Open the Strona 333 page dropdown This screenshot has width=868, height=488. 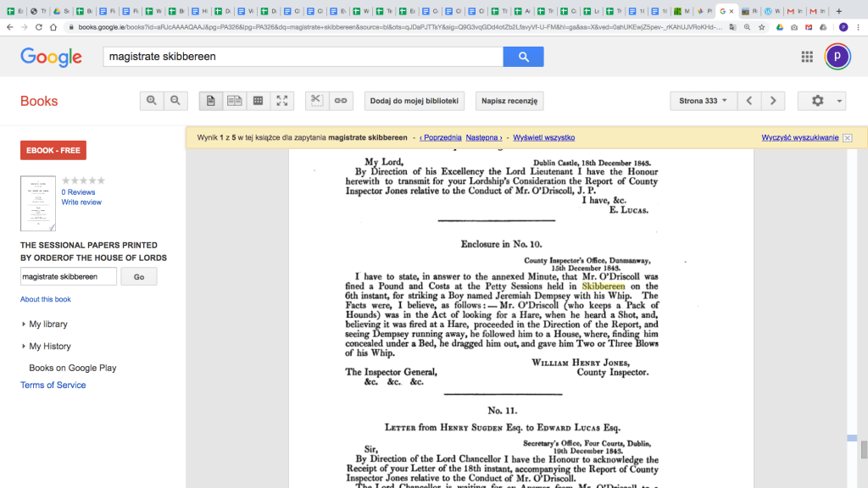pyautogui.click(x=703, y=101)
